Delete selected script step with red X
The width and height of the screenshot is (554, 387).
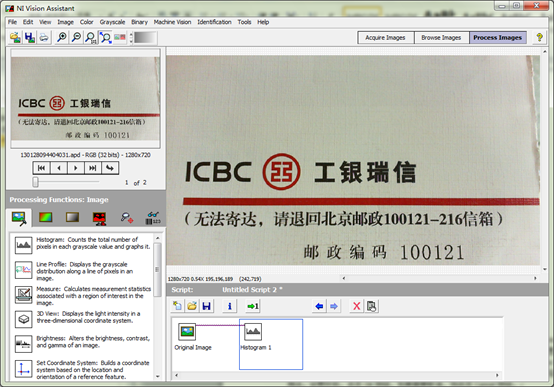click(356, 306)
